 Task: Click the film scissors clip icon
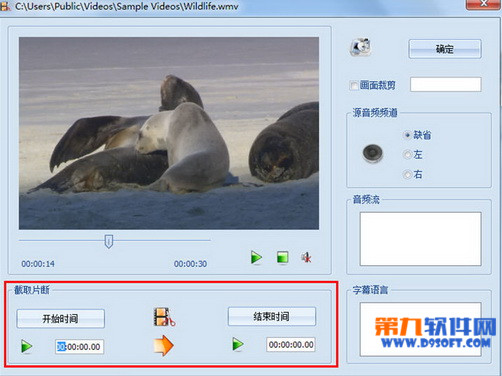click(164, 317)
